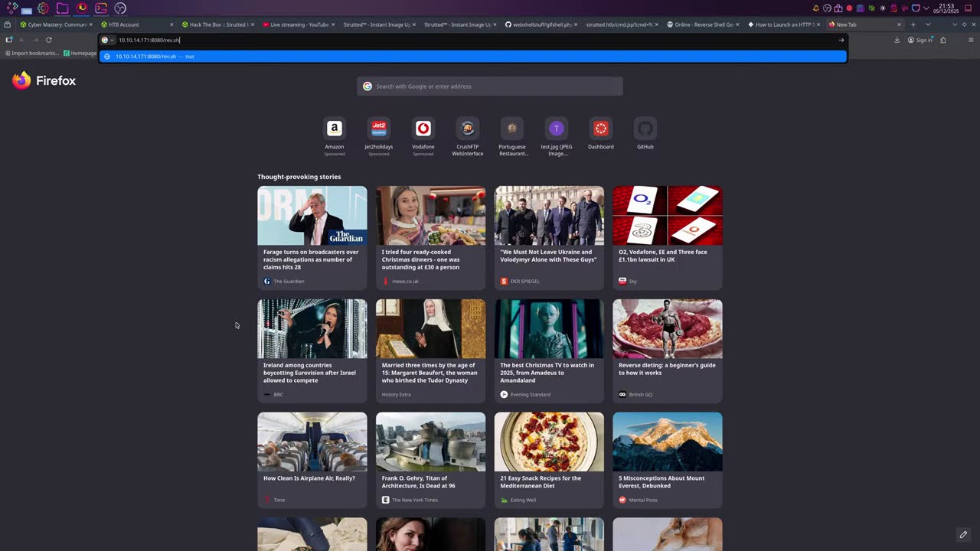
Task: Open the extensions icon in Firefox toolbar
Action: click(x=943, y=40)
